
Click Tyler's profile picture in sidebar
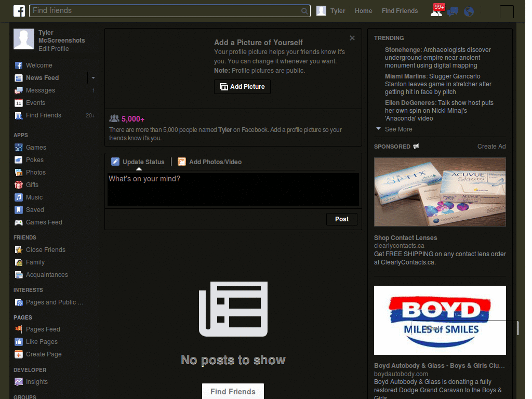[x=24, y=39]
